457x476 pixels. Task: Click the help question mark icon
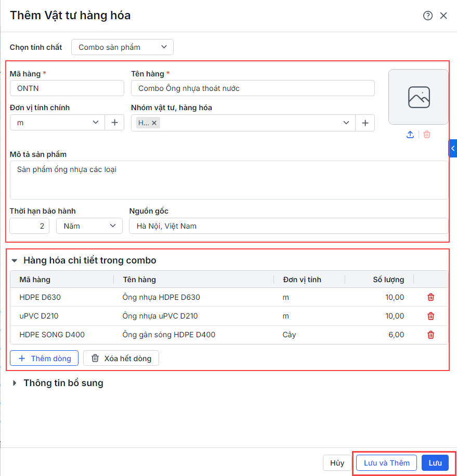[428, 16]
